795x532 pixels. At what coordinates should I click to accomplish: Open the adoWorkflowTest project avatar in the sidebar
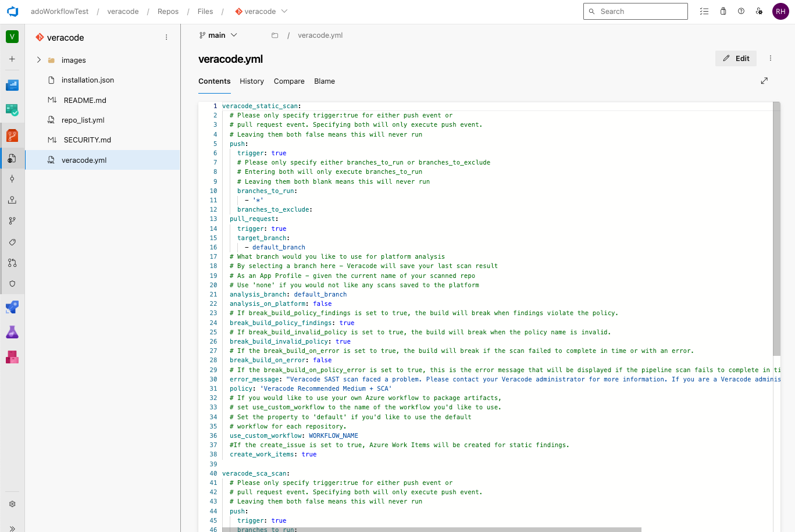click(x=12, y=37)
